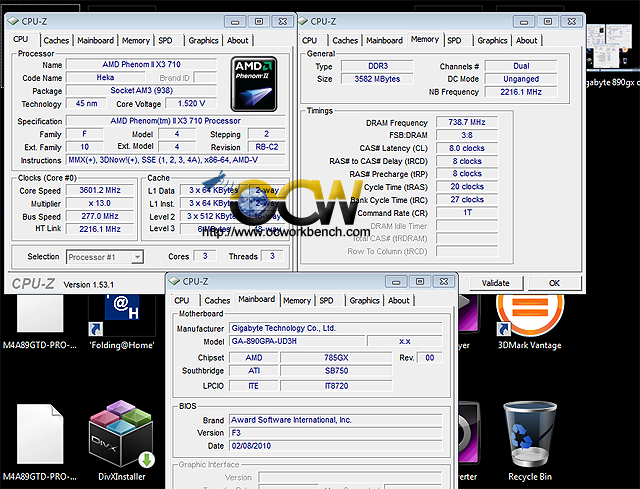Open the Caches tab in the Mainboard window
Image resolution: width=640 pixels, height=489 pixels.
(x=217, y=300)
